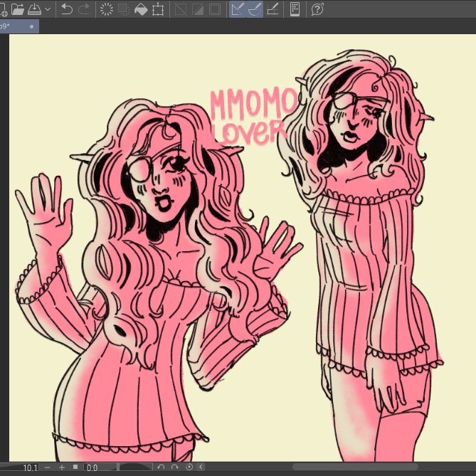Click the smartphone connection icon
Viewport: 476px width, 476px height.
coord(295,9)
